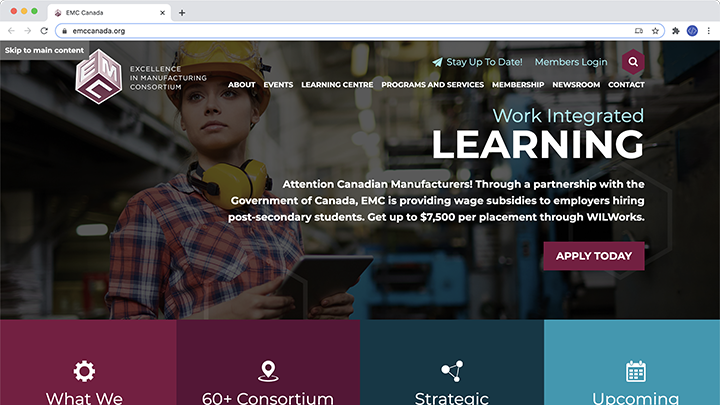Open the browser extensions puzzle icon
The height and width of the screenshot is (405, 720).
pyautogui.click(x=675, y=31)
